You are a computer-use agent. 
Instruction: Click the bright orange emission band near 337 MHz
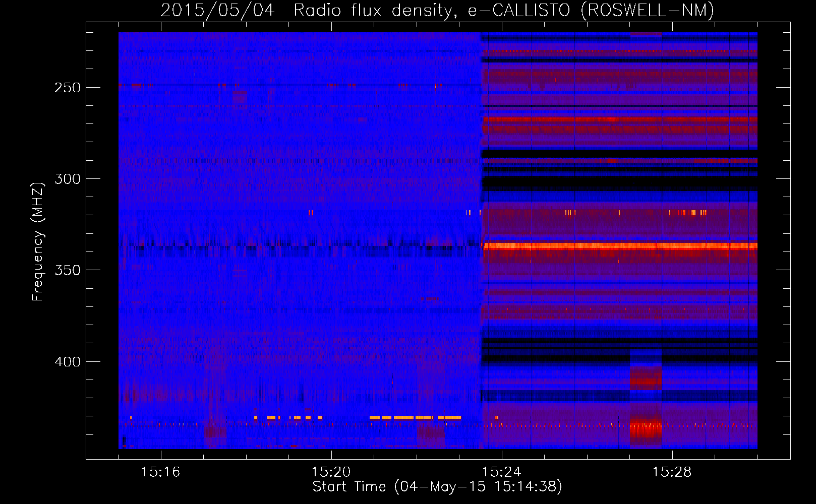coord(620,246)
